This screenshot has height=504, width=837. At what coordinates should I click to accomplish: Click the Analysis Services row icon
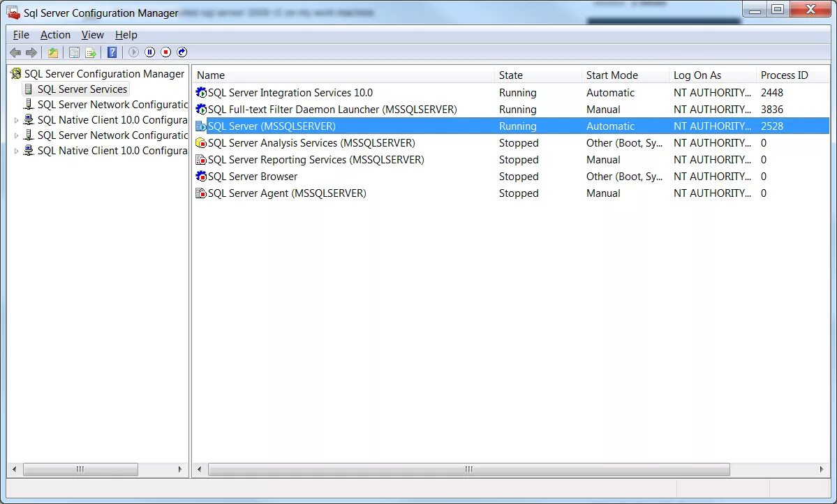[201, 143]
